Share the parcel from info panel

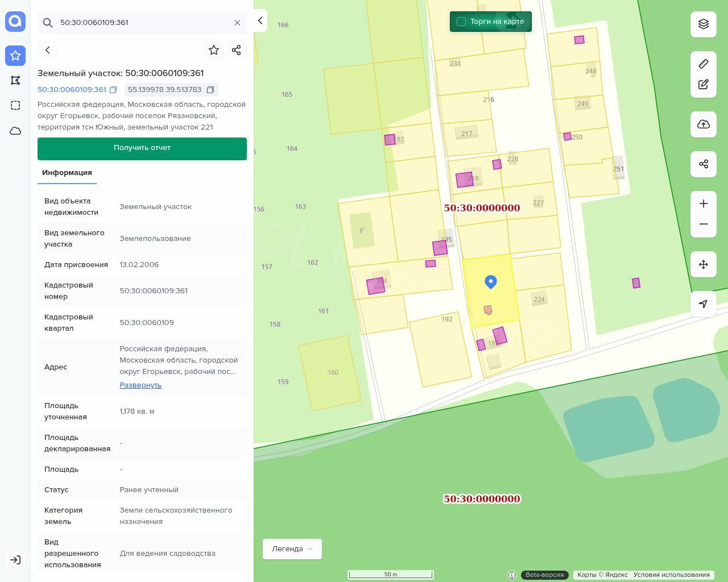click(237, 50)
